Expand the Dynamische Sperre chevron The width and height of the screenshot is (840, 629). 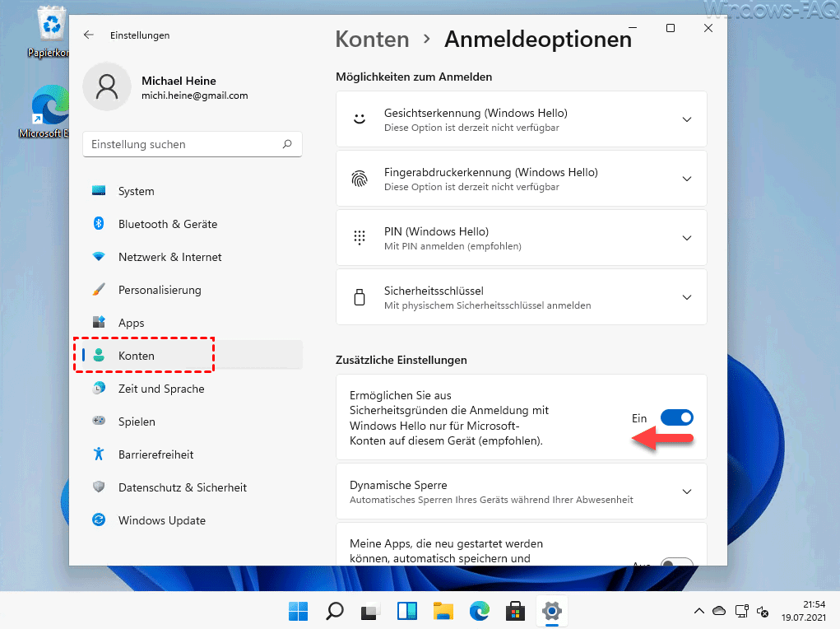pyautogui.click(x=687, y=492)
